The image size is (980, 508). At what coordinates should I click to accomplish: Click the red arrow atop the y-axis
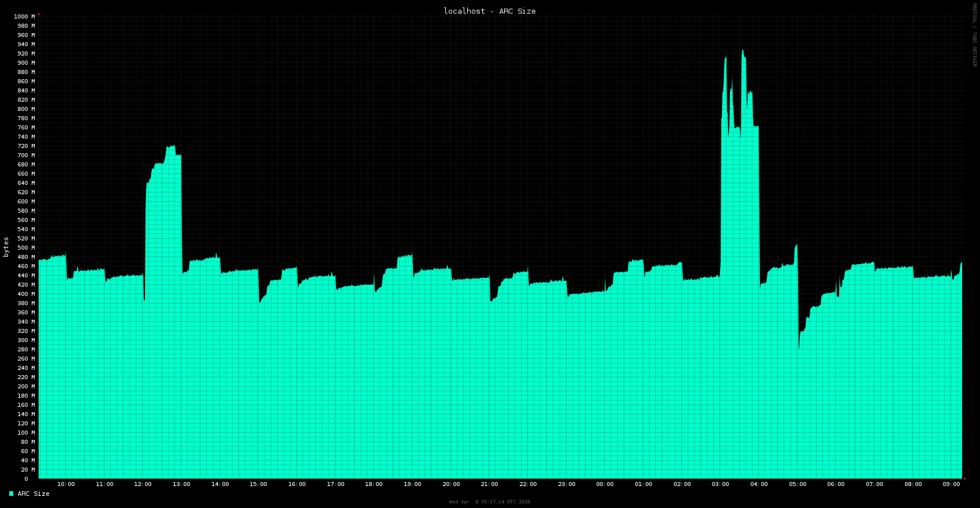[39, 14]
